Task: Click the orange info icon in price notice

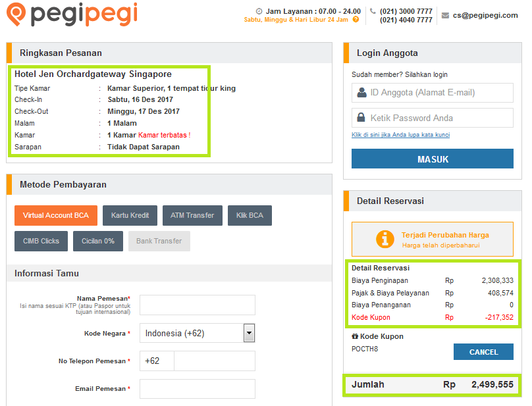Action: 385,239
